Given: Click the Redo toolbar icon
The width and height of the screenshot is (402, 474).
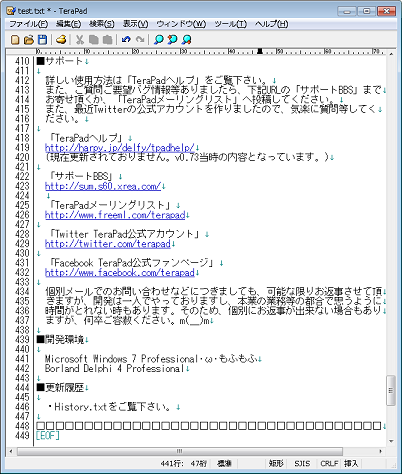Looking at the screenshot, I should (140, 40).
